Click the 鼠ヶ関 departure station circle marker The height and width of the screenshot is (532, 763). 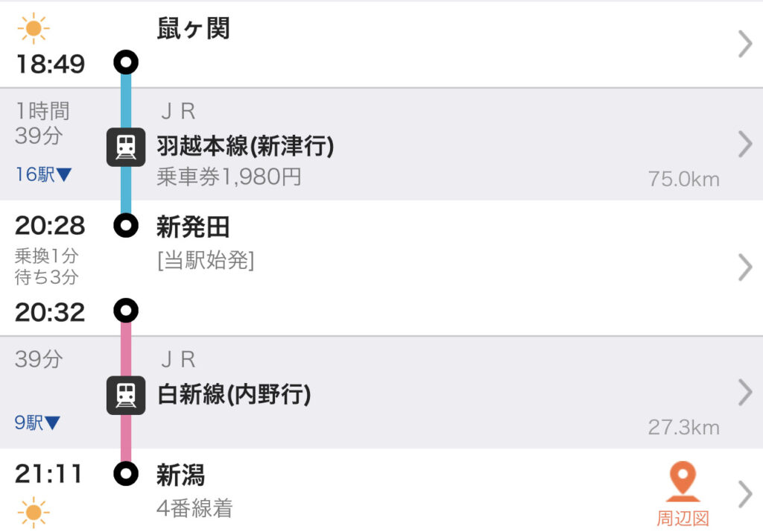(126, 62)
